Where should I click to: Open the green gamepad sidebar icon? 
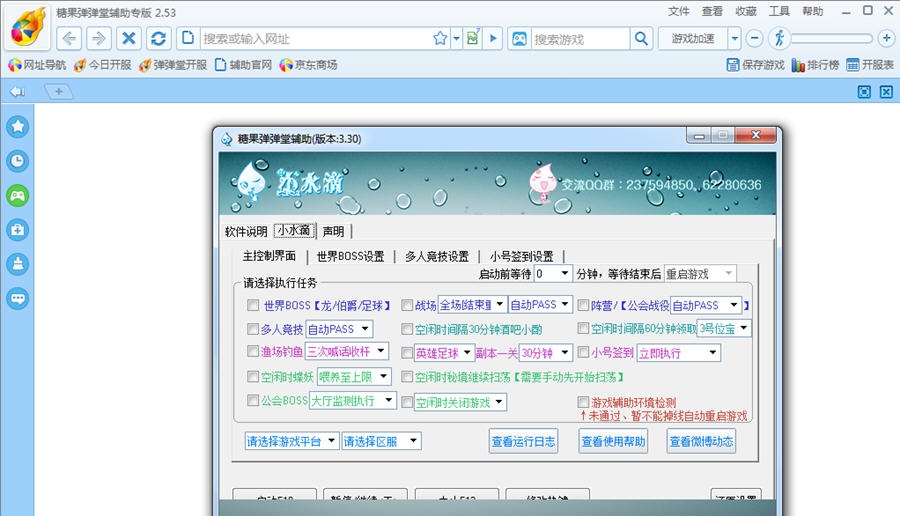click(18, 196)
